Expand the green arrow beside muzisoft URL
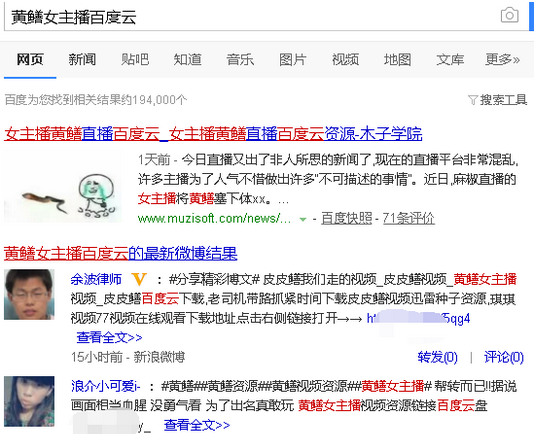Viewport: 534px width, 434px height. tap(302, 219)
